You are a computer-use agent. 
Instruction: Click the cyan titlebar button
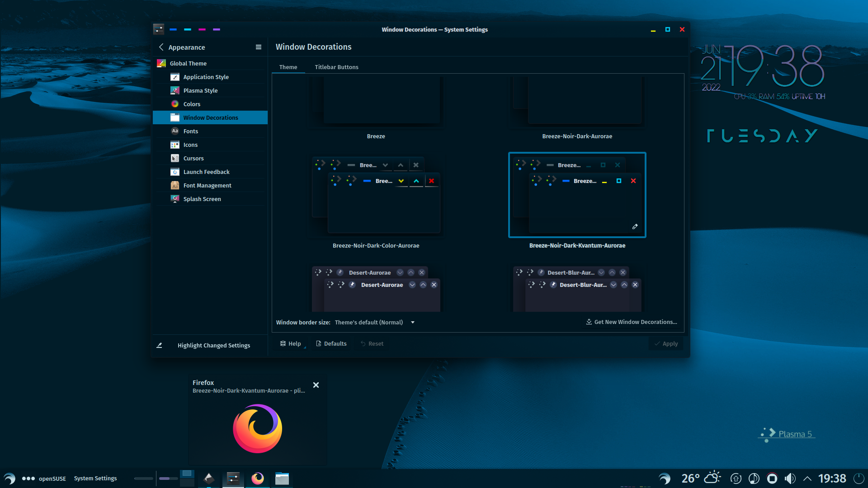188,29
